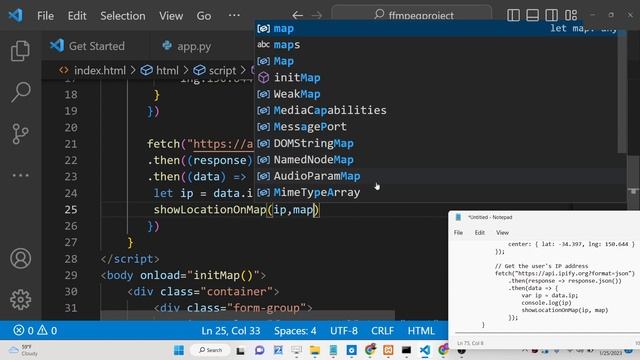Click Ln 25, Col 33 in status bar
Screen dimensions: 640x360
point(231,331)
